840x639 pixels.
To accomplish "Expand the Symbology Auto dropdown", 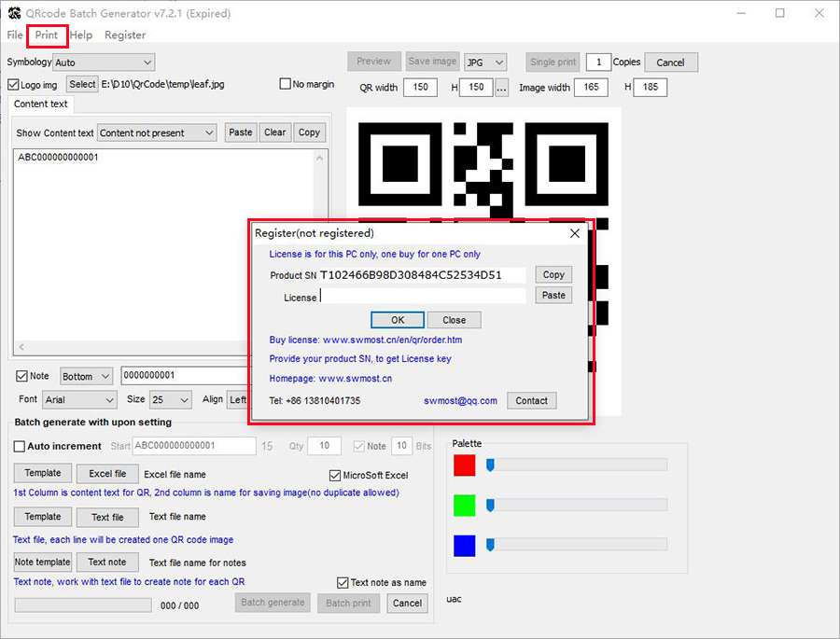I will point(104,63).
